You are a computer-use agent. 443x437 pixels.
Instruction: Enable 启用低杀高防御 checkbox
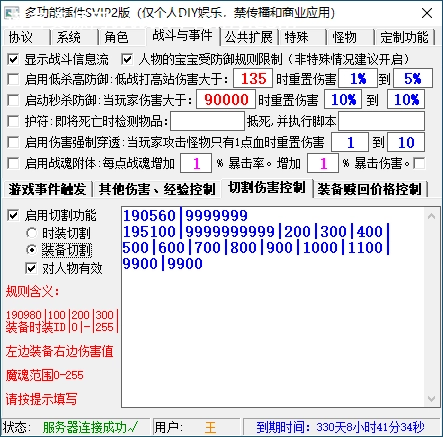(x=13, y=79)
